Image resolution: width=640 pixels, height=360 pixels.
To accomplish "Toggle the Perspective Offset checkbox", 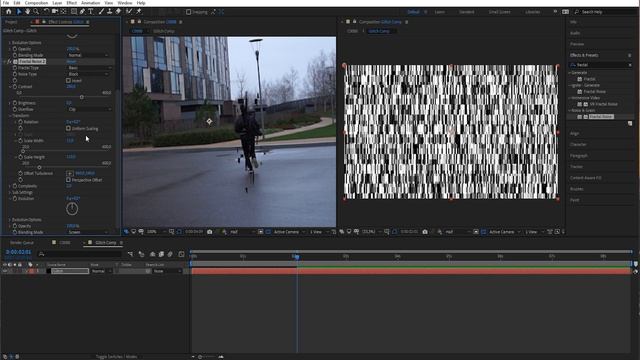I will point(68,180).
